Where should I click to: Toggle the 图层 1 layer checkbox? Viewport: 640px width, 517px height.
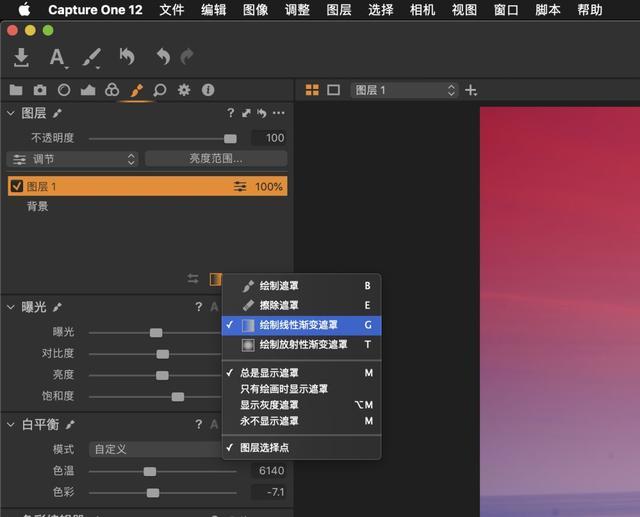pyautogui.click(x=17, y=186)
